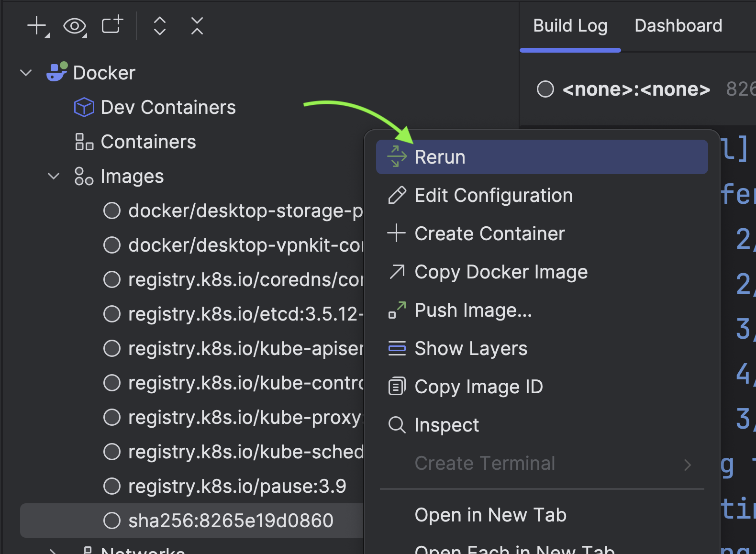Viewport: 756px width, 554px height.
Task: Choose Copy Image ID menu entry
Action: [542, 387]
